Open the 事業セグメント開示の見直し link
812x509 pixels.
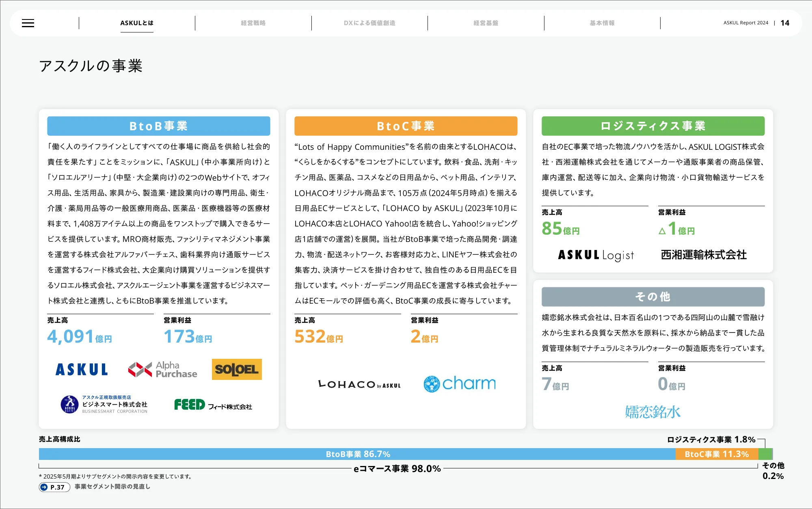[x=112, y=487]
